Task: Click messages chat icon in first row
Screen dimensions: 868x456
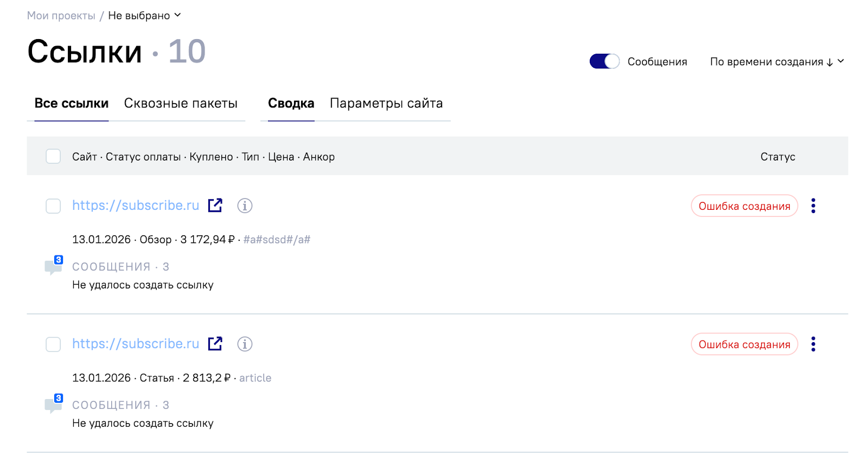Action: 53,266
